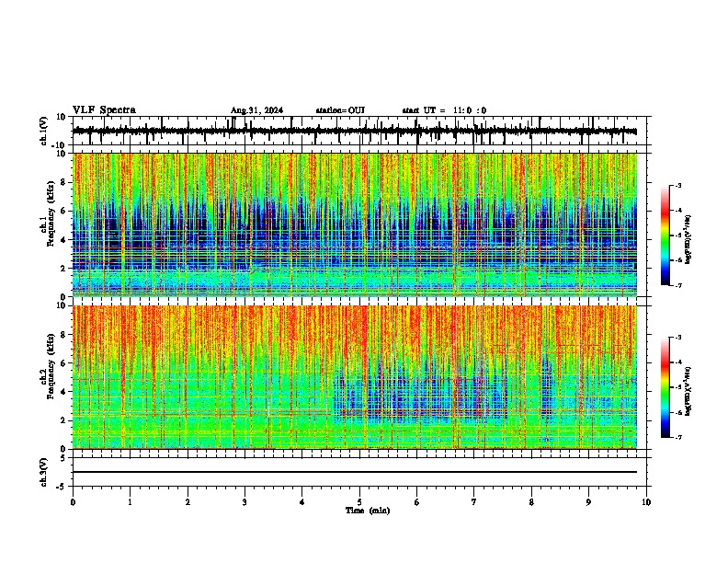The image size is (728, 563).
Task: Click the ch.1 spectrogram color scale bar
Action: pos(665,236)
